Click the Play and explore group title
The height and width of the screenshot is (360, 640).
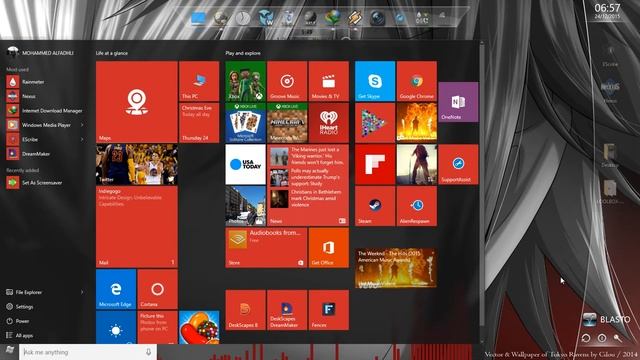[x=243, y=53]
